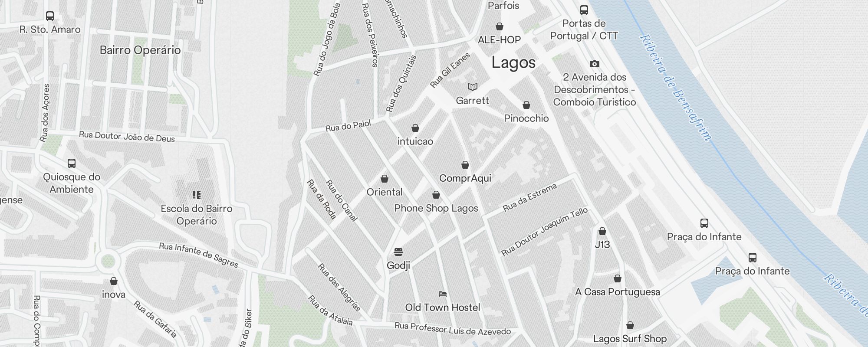Select the A Casa Portuguesa shop icon
Image resolution: width=868 pixels, height=347 pixels.
tap(618, 278)
